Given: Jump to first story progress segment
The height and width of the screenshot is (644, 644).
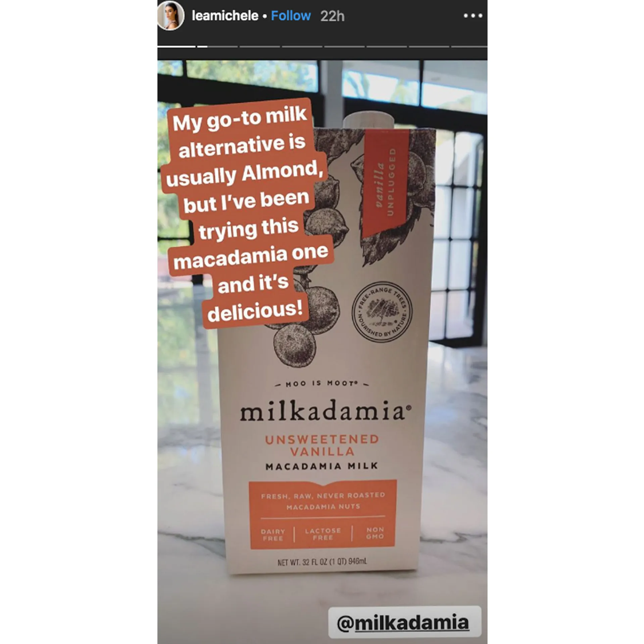Looking at the screenshot, I should click(176, 46).
